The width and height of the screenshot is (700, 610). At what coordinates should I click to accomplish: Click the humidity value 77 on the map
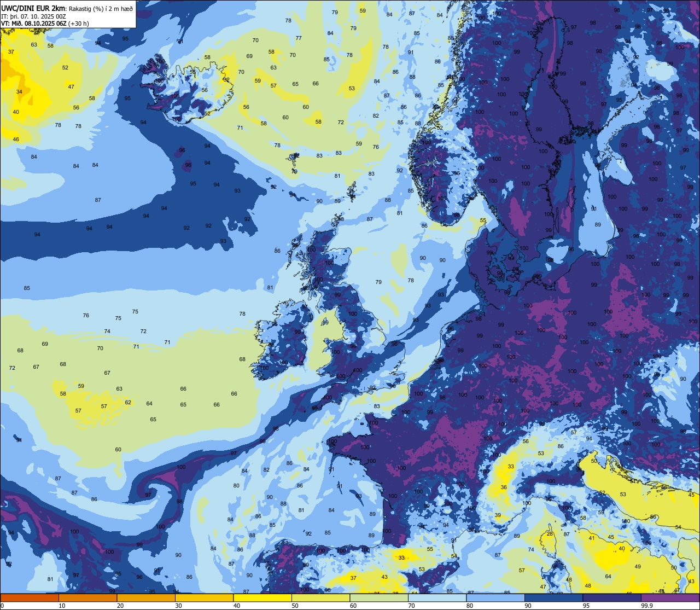(298, 38)
